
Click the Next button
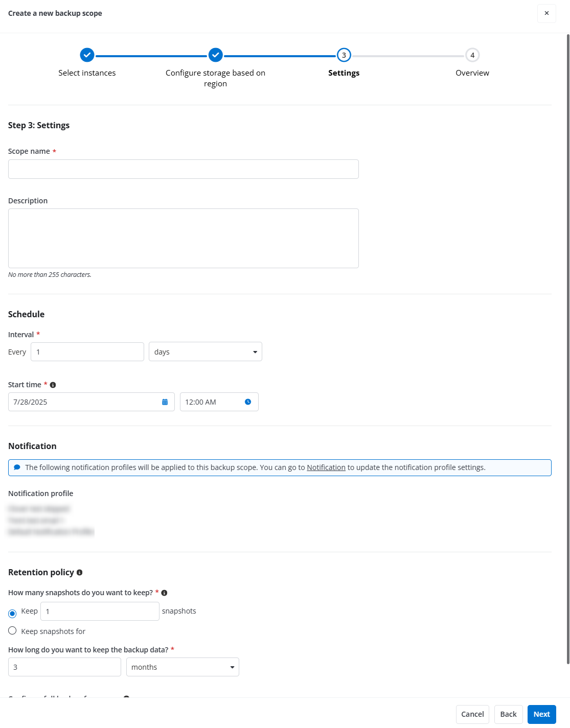[541, 714]
